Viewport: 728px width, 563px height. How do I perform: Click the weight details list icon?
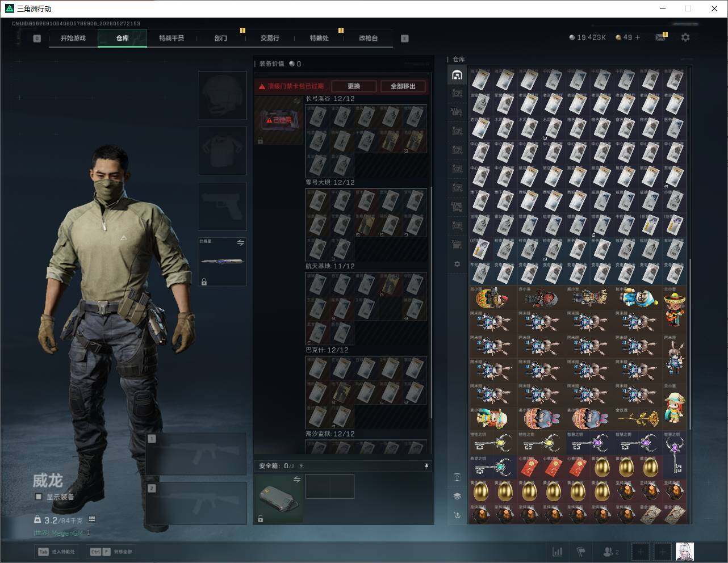[x=92, y=519]
